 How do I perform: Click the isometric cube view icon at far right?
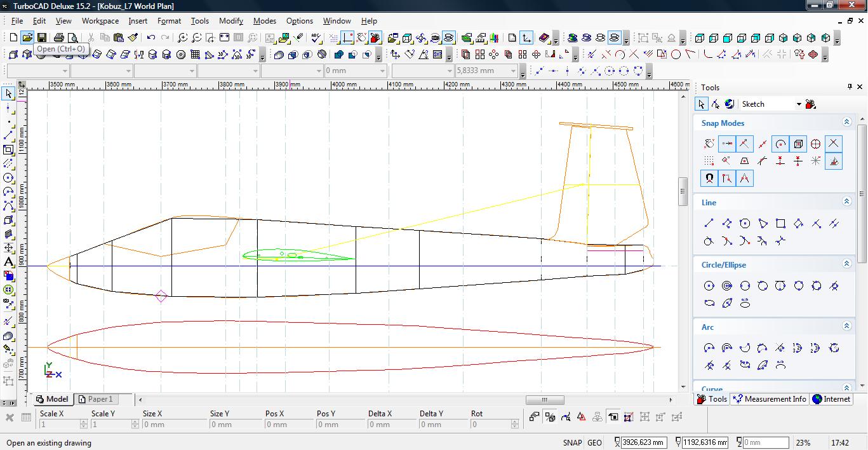pyautogui.click(x=825, y=38)
